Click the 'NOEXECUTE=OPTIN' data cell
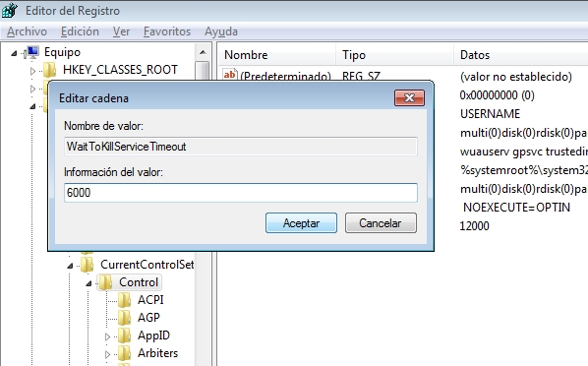This screenshot has height=366, width=588. click(516, 208)
